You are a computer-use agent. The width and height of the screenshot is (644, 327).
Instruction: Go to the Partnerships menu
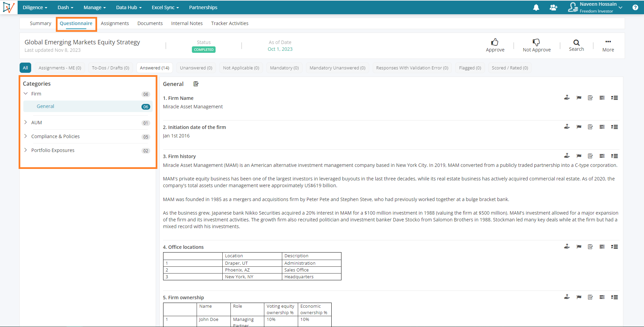(x=203, y=7)
